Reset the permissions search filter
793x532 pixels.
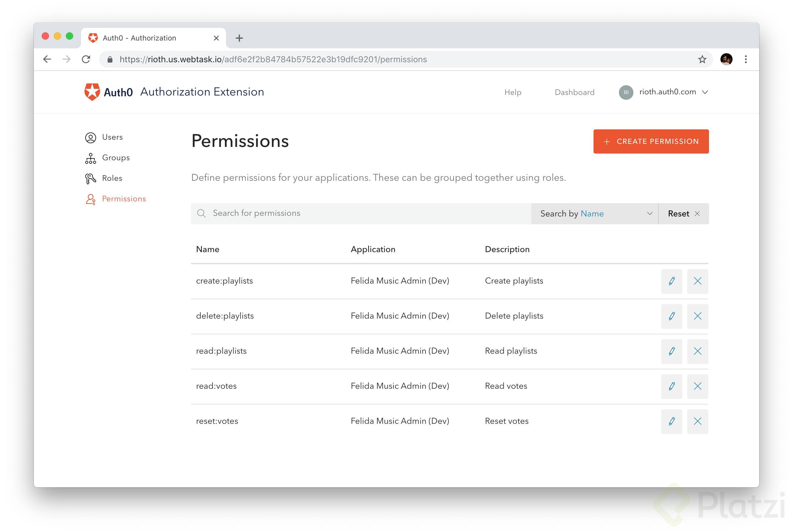(683, 213)
